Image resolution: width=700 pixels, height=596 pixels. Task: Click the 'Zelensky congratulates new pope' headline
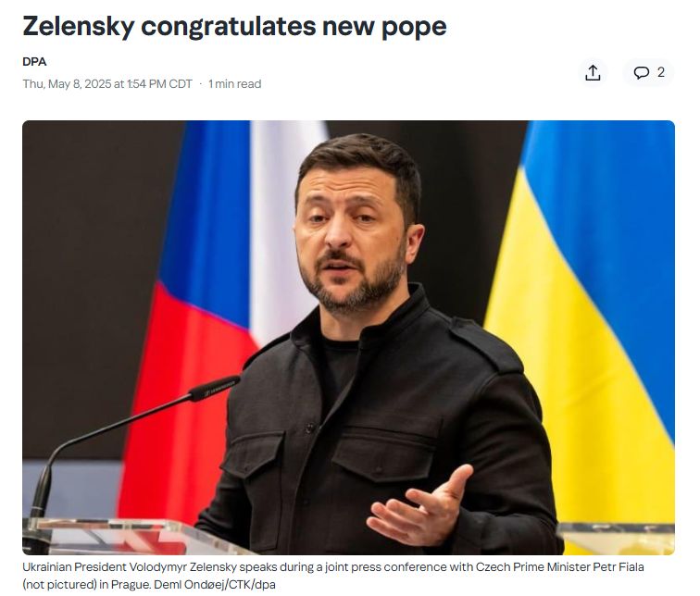(234, 26)
